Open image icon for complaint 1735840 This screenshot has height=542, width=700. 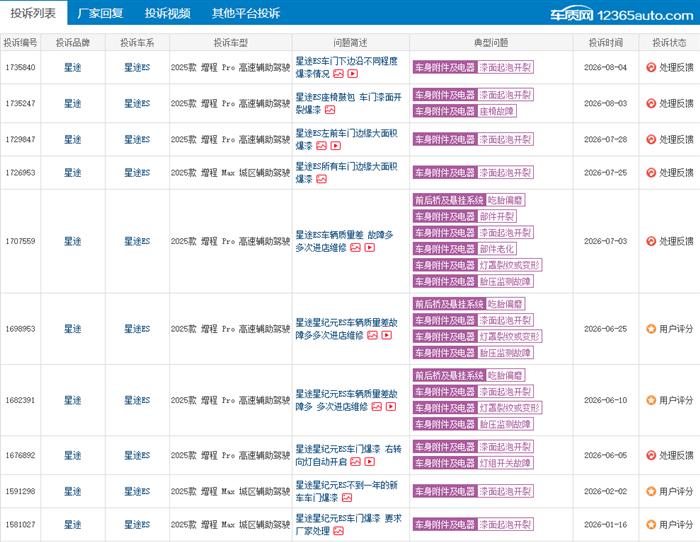coord(338,74)
